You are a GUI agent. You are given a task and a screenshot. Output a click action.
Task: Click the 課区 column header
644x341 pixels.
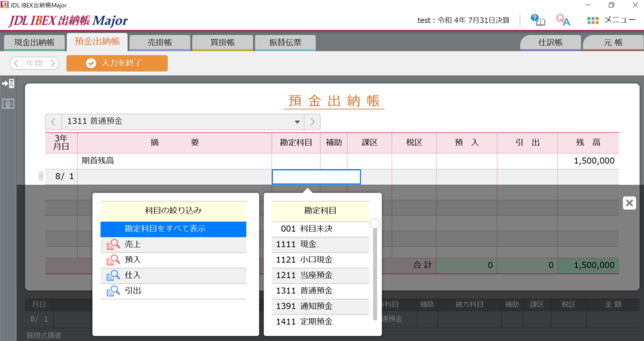point(370,143)
